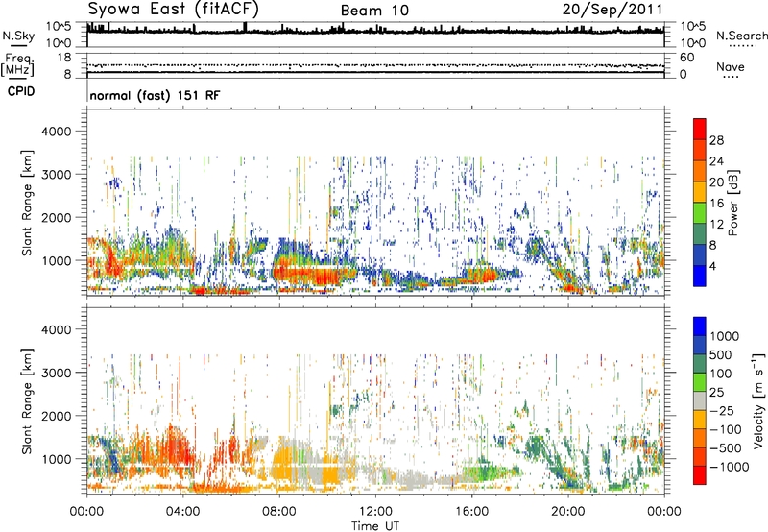The image size is (768, 532).
Task: Pick the dark green 100–500 Velocity segment
Action: point(700,365)
